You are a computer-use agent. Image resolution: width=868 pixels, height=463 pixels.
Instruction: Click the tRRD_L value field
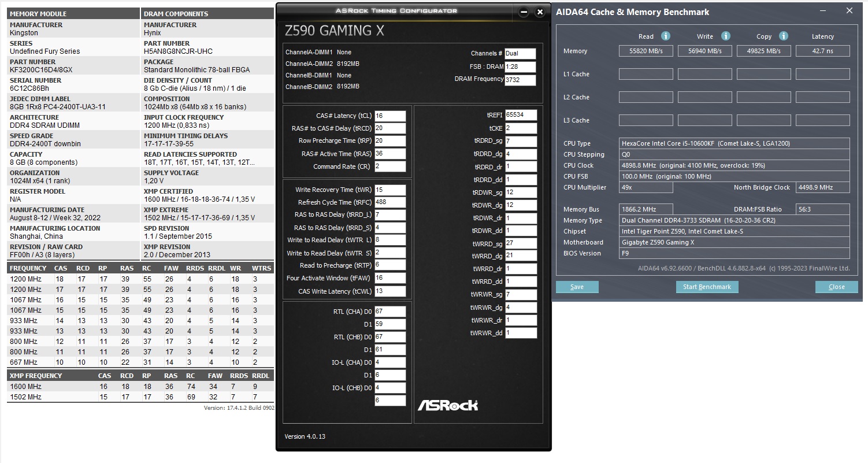[390, 215]
